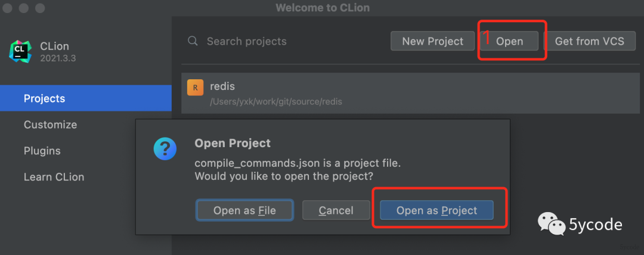
Task: Click the magnifier search icon
Action: pos(193,41)
